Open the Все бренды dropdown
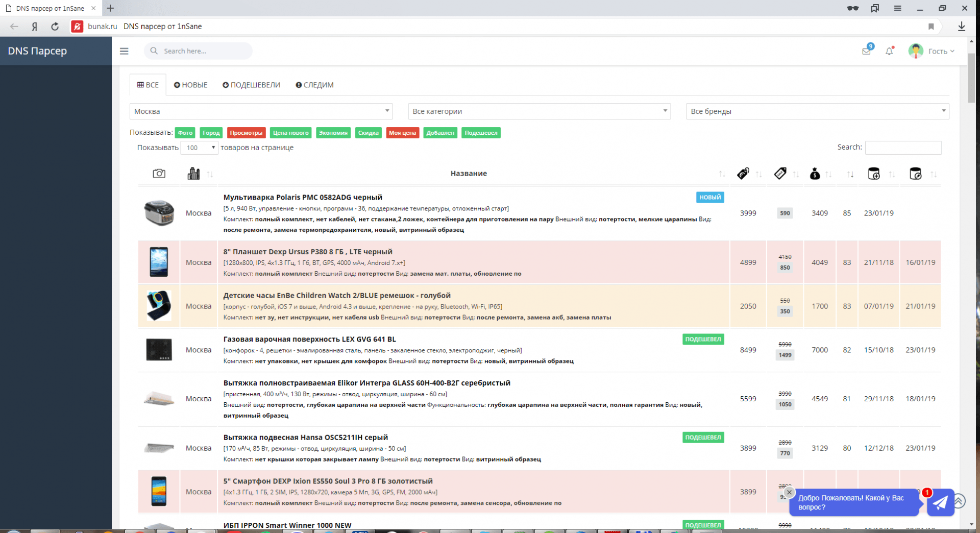 817,111
